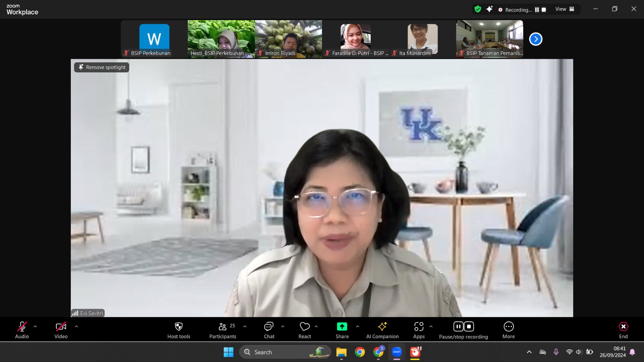Open File Explorer from taskbar
The width and height of the screenshot is (644, 362).
pos(341,352)
